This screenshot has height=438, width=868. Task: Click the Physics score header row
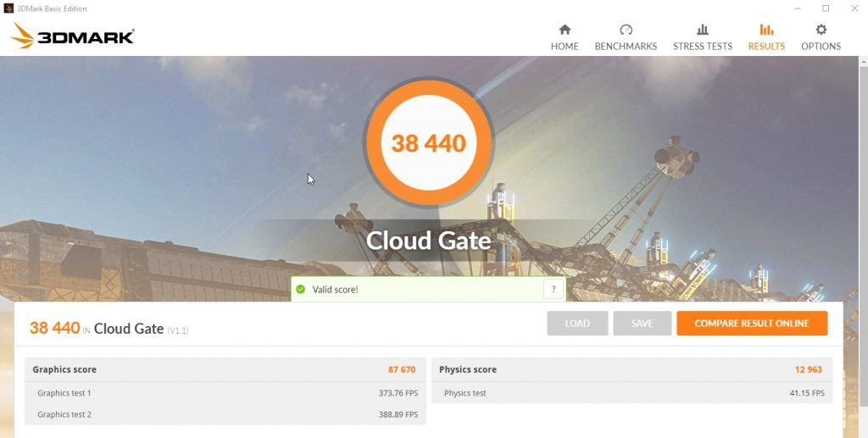(x=632, y=369)
